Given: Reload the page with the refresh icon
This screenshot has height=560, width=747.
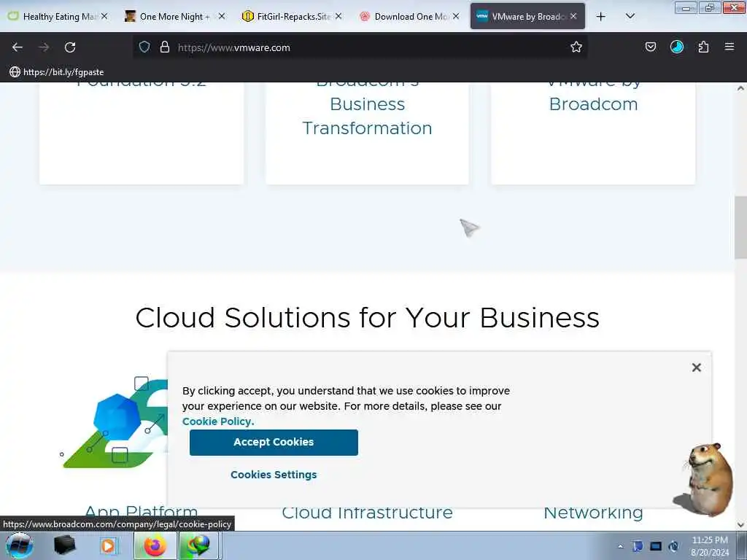Looking at the screenshot, I should tap(70, 47).
